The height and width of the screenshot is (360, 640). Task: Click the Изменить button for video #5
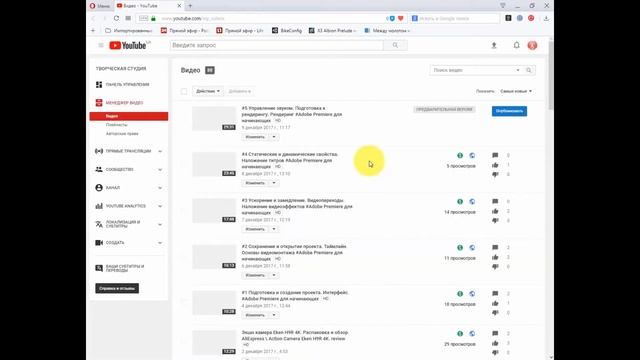tap(255, 137)
